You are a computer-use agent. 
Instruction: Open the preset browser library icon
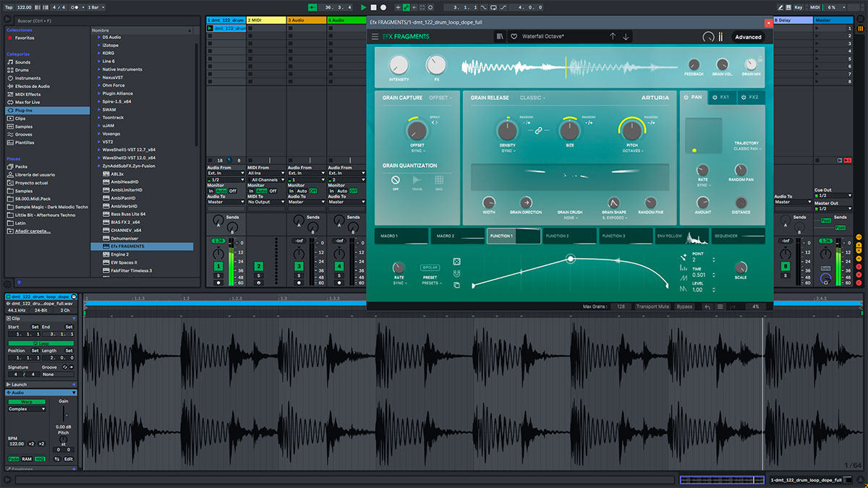(x=500, y=37)
